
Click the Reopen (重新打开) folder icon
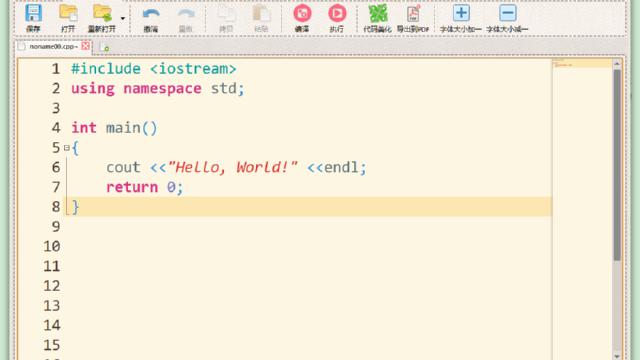(102, 13)
